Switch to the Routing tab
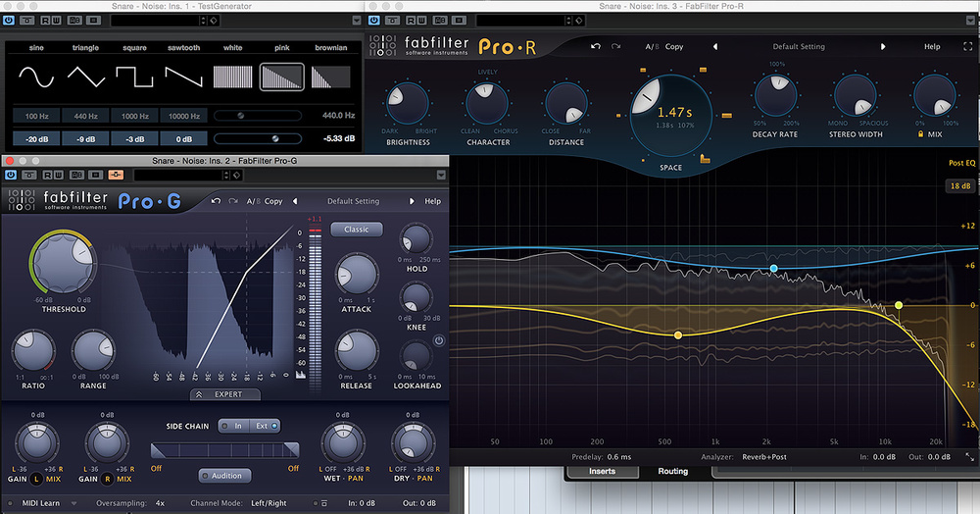 coord(672,471)
